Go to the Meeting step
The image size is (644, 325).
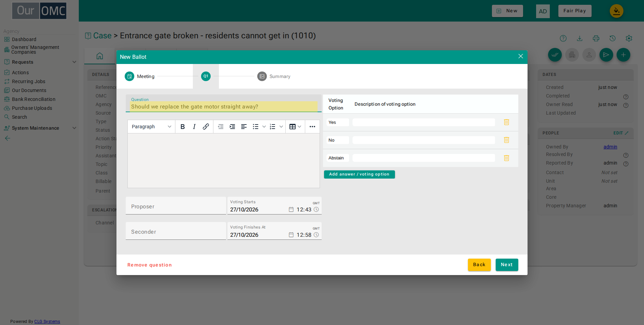tap(140, 76)
